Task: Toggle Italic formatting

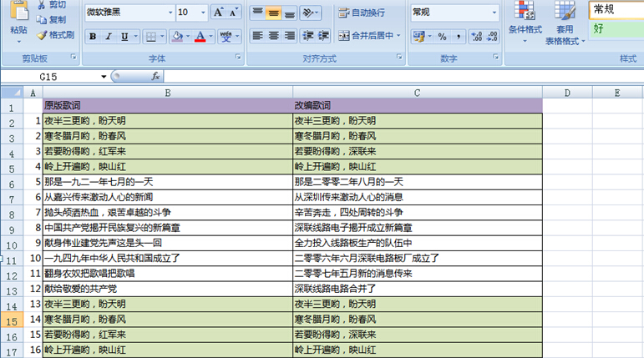Action: point(109,37)
